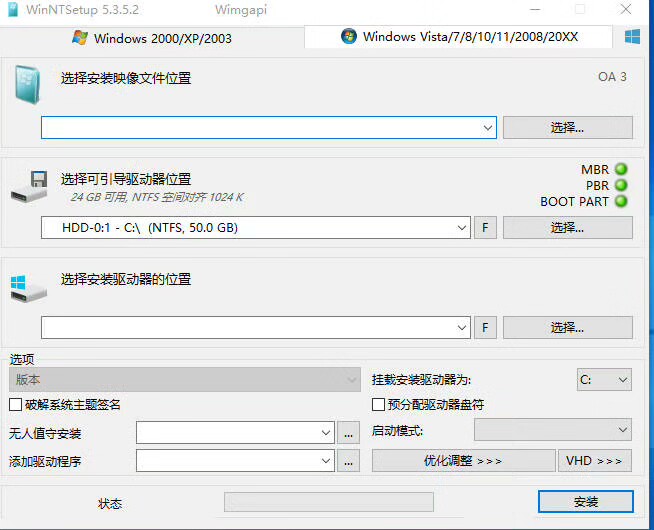The image size is (654, 530).
Task: Select Windows Vista/7/8/10/11/2008/20XX tab
Action: pyautogui.click(x=459, y=37)
